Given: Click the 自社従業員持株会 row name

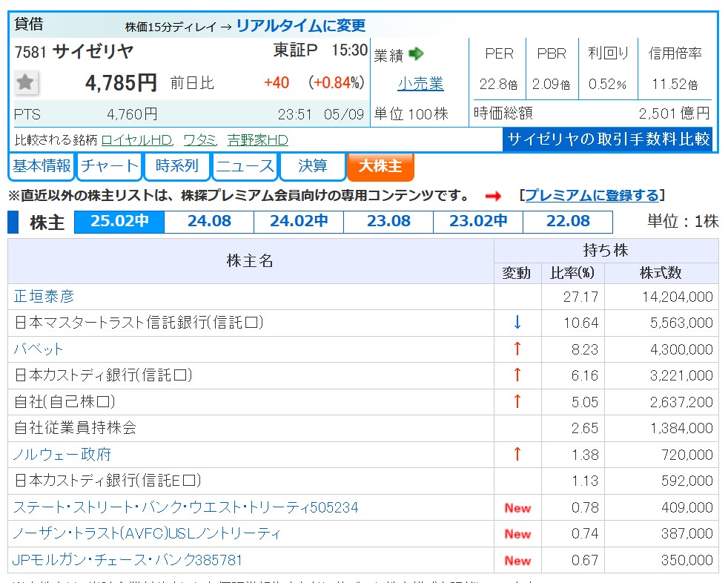Looking at the screenshot, I should tap(75, 428).
